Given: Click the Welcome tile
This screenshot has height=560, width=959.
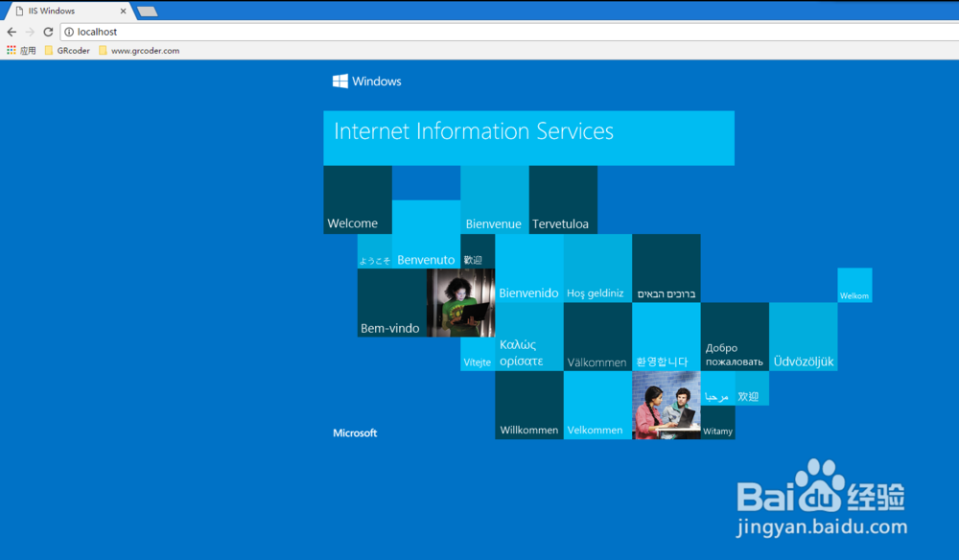Looking at the screenshot, I should pyautogui.click(x=358, y=199).
